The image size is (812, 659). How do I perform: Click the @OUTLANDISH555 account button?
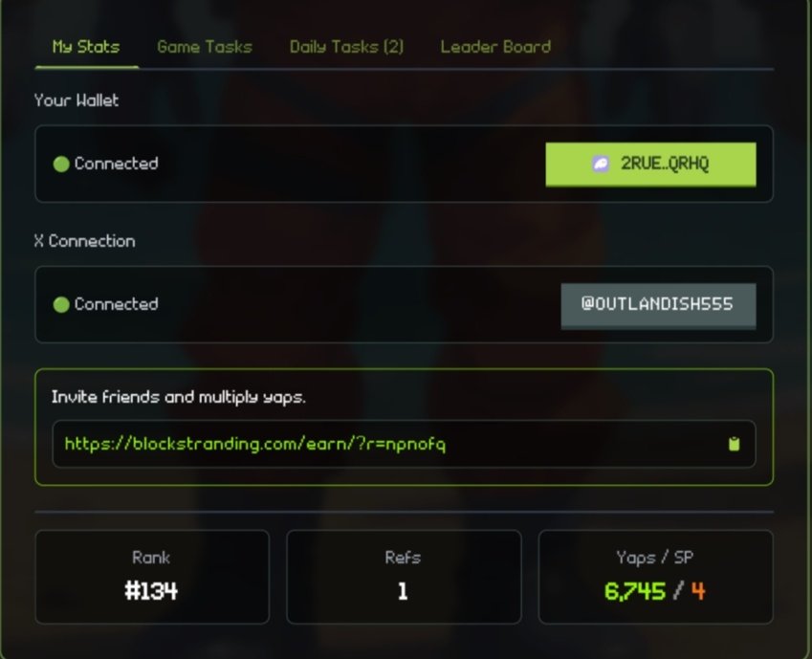(658, 306)
